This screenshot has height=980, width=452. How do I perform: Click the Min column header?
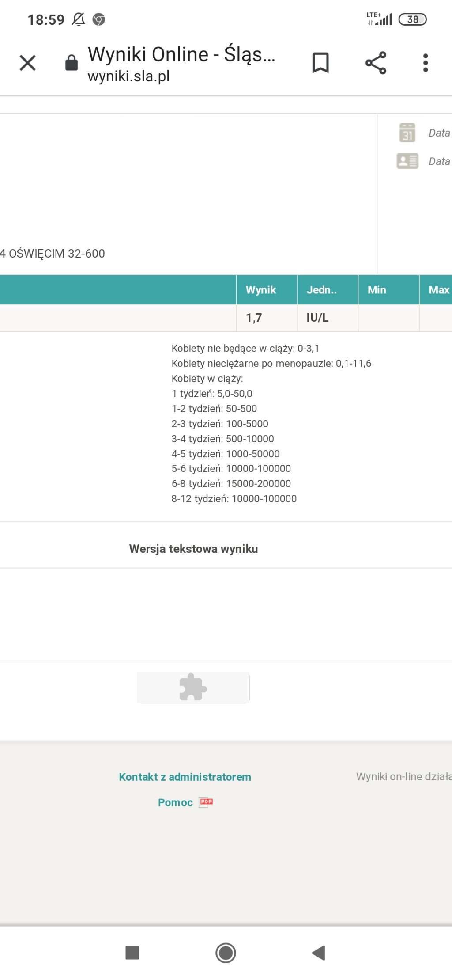[377, 290]
